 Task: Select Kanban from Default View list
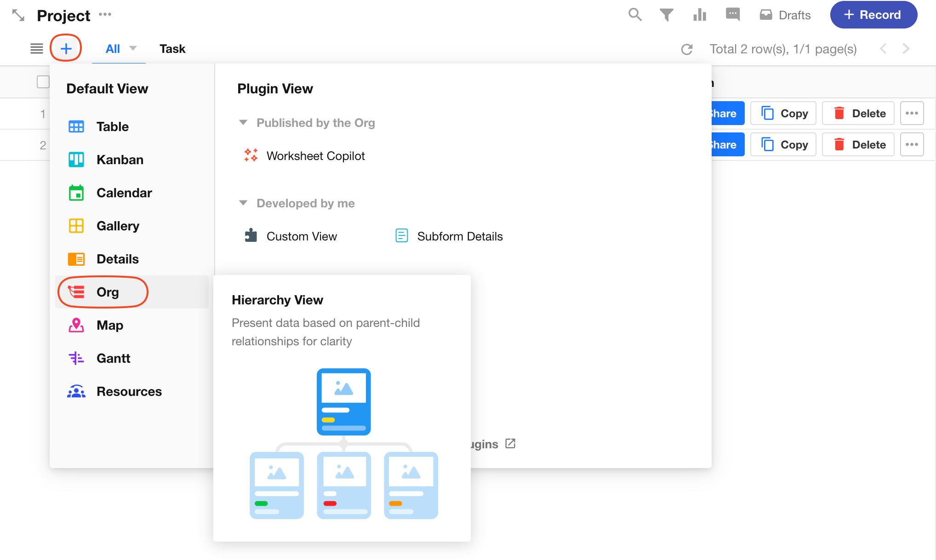coord(120,160)
